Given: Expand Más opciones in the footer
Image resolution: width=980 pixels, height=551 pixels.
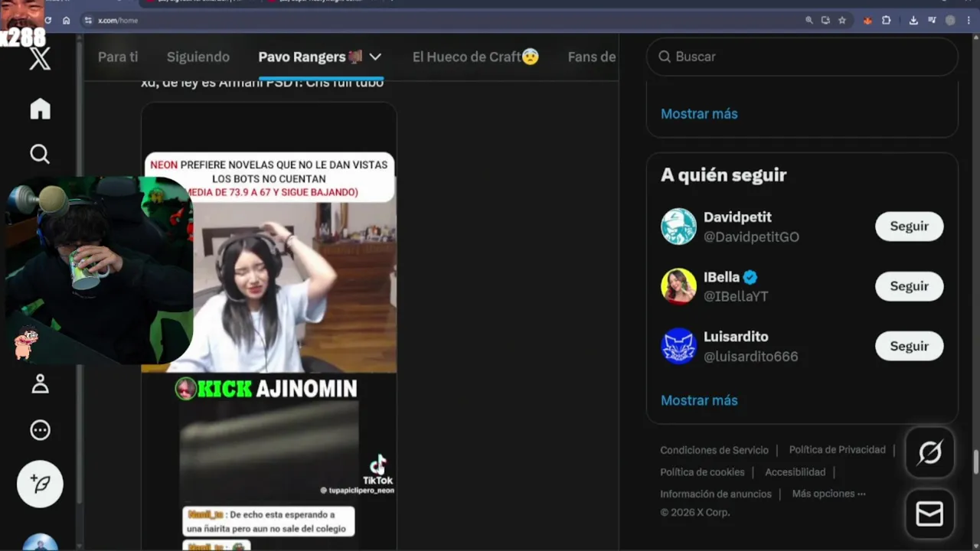Looking at the screenshot, I should point(828,494).
